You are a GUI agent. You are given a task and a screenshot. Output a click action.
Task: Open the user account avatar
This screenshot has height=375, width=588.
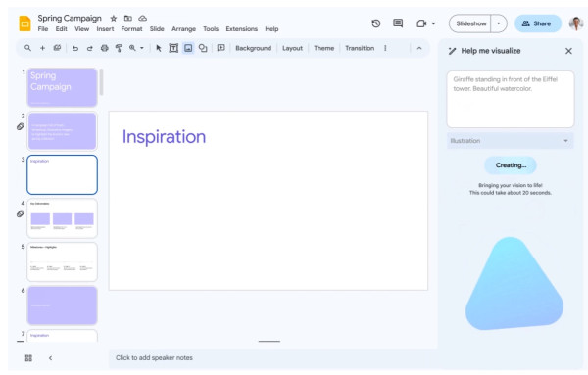576,23
